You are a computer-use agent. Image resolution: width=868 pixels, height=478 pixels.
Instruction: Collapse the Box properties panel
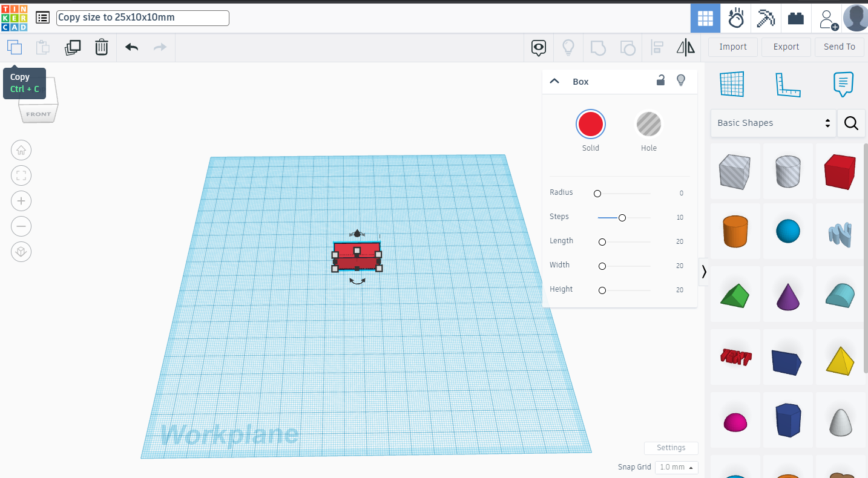click(x=554, y=80)
